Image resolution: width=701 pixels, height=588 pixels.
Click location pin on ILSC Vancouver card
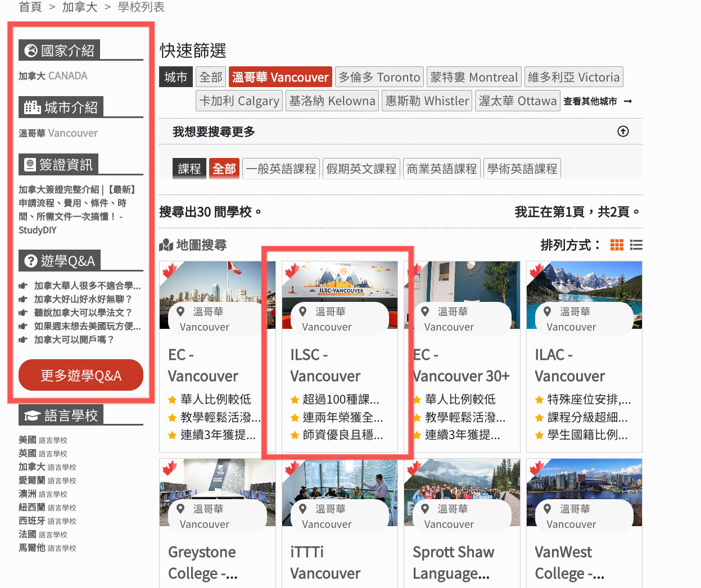coord(302,311)
